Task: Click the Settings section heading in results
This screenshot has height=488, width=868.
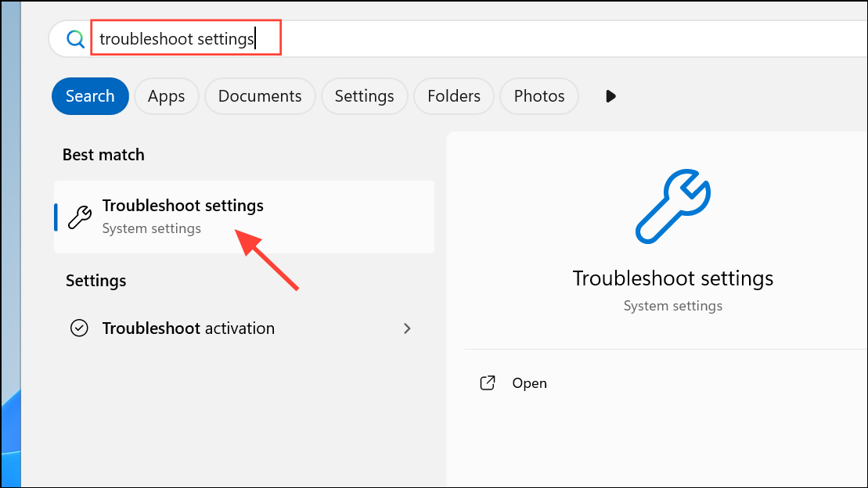Action: coord(95,280)
